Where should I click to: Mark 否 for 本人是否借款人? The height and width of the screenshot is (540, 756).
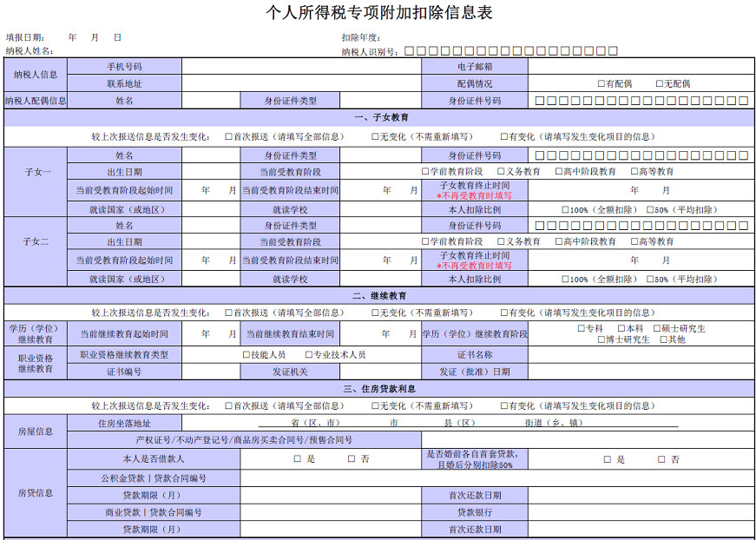pyautogui.click(x=352, y=459)
